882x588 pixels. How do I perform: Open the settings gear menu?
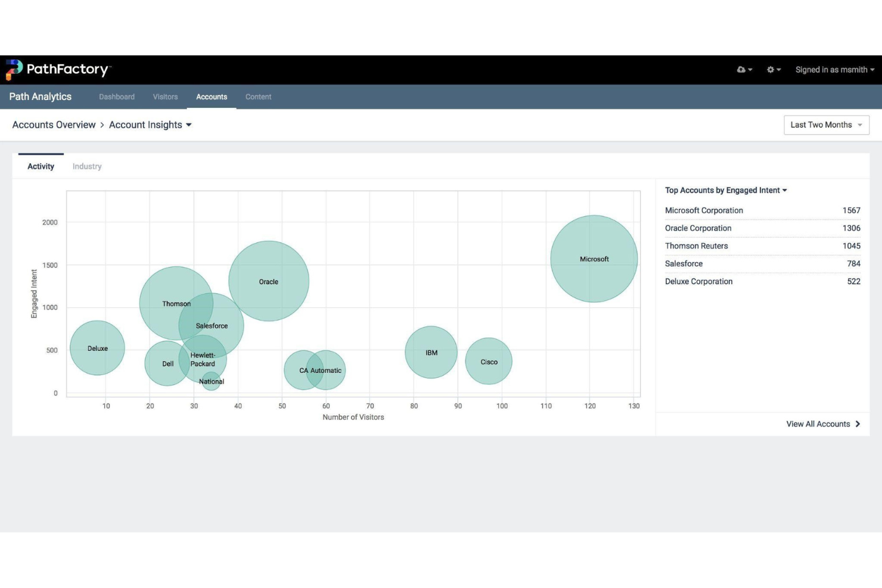click(x=774, y=70)
